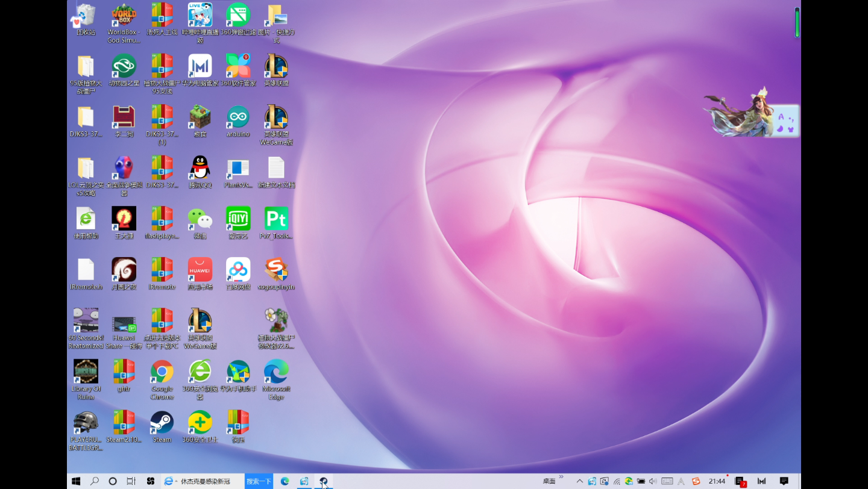Open 华为手机助手 shortcut
The height and width of the screenshot is (489, 868).
tap(238, 376)
